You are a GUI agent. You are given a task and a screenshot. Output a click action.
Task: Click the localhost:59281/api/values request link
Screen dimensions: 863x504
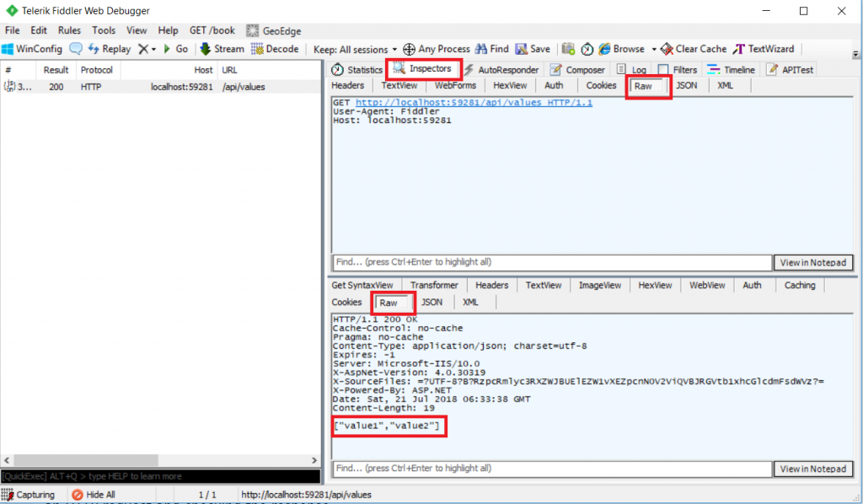click(x=474, y=102)
